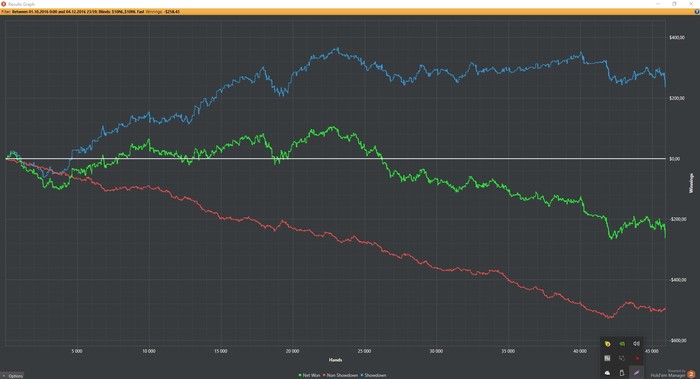Click the 25 000 hands axis label
The image size is (700, 379).
364,351
